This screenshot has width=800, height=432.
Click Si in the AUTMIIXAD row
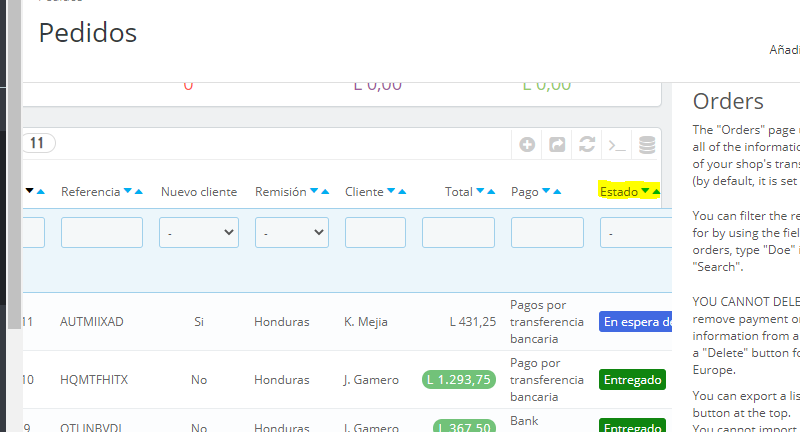(199, 322)
